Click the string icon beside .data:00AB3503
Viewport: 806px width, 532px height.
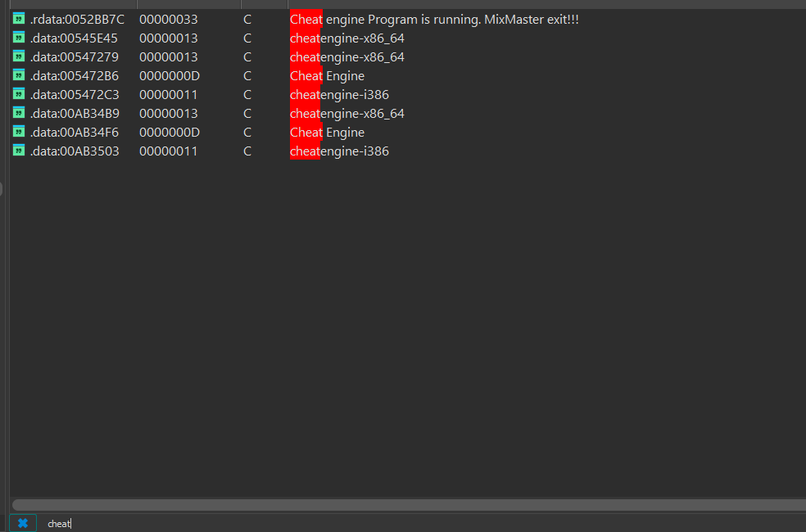(18, 151)
